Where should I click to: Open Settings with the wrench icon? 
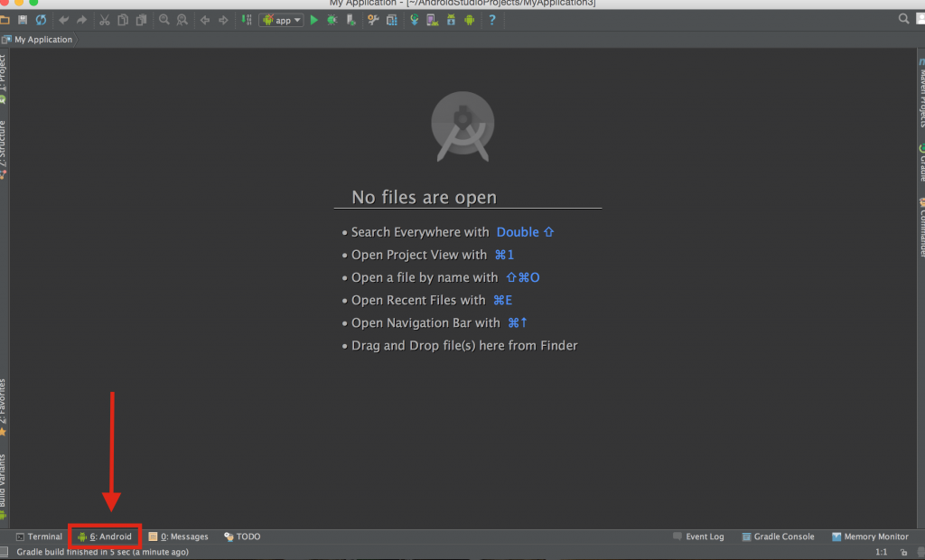[x=373, y=20]
